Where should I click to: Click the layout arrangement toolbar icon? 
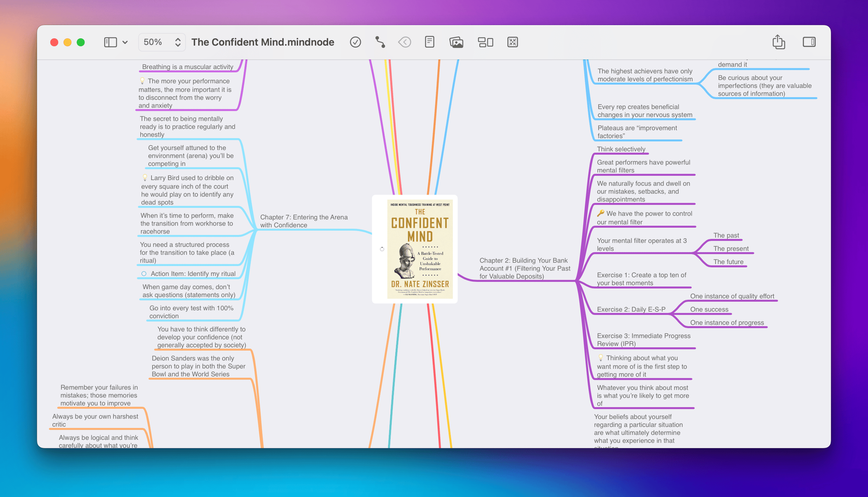[x=485, y=42]
